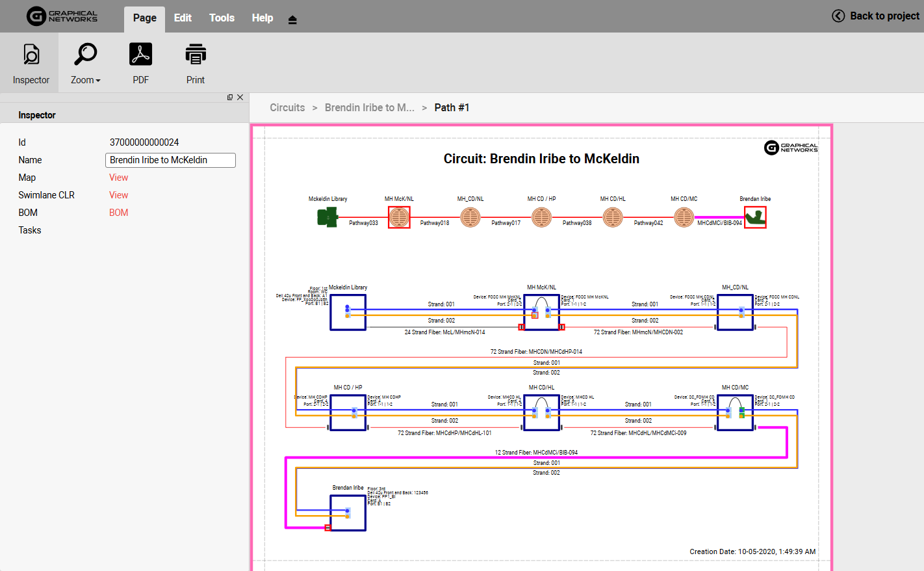Open the Tools tab
924x571 pixels.
[222, 18]
